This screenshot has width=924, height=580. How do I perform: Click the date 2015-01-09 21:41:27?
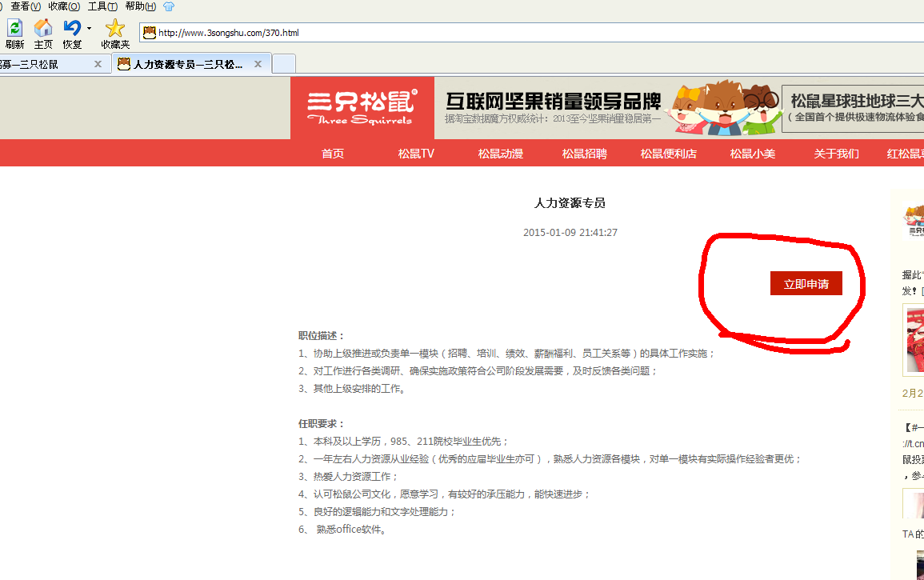click(570, 233)
